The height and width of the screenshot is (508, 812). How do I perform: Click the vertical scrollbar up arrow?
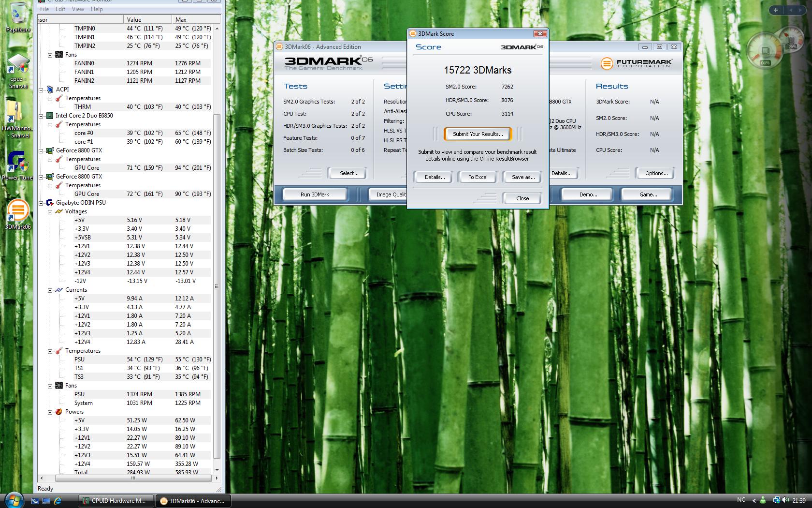217,29
